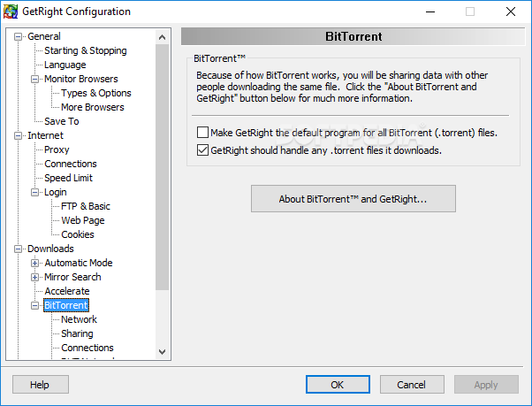The width and height of the screenshot is (532, 406).
Task: Collapse the Internet tree node
Action: coord(18,136)
